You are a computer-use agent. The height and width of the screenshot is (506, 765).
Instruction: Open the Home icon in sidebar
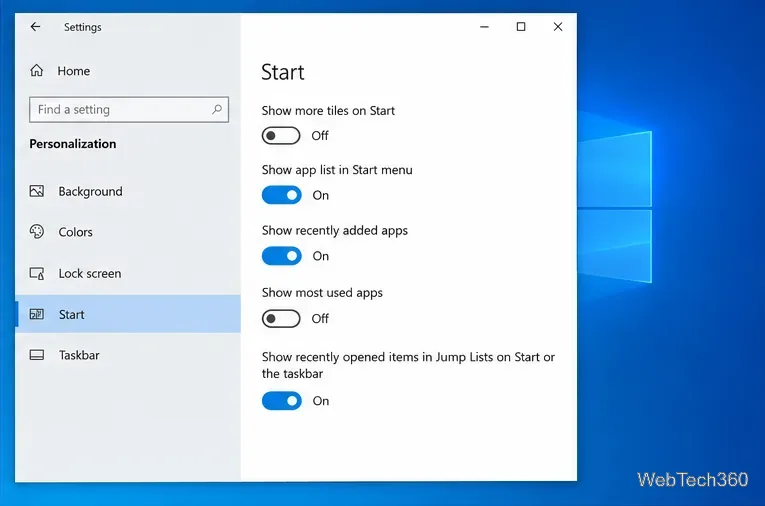(x=37, y=71)
